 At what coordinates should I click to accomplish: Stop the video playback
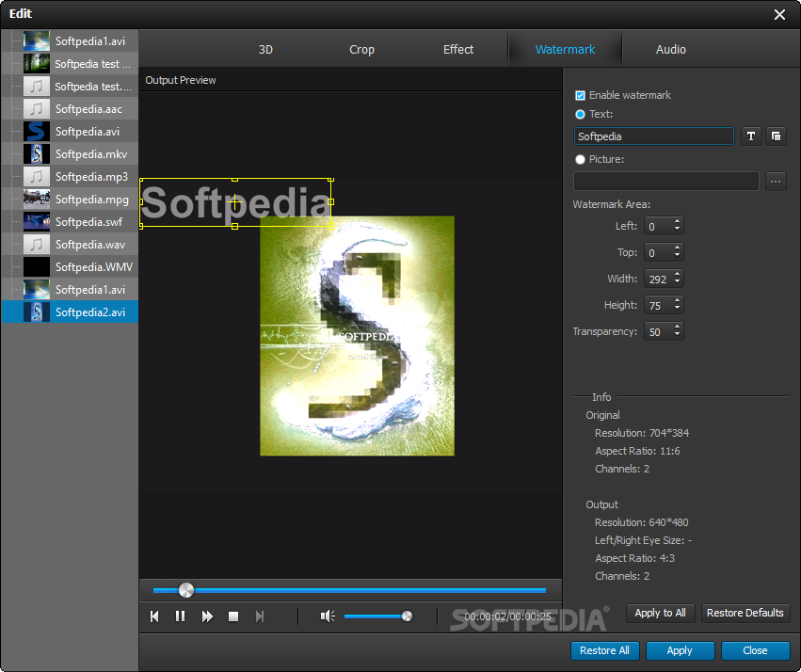(x=233, y=616)
